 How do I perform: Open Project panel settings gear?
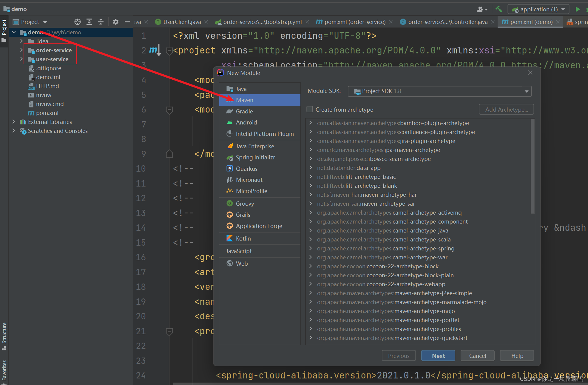click(116, 22)
